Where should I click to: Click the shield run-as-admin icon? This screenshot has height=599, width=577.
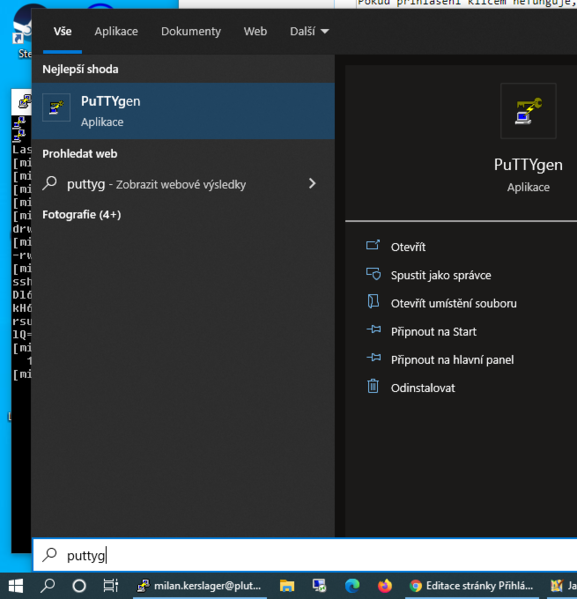click(x=373, y=274)
